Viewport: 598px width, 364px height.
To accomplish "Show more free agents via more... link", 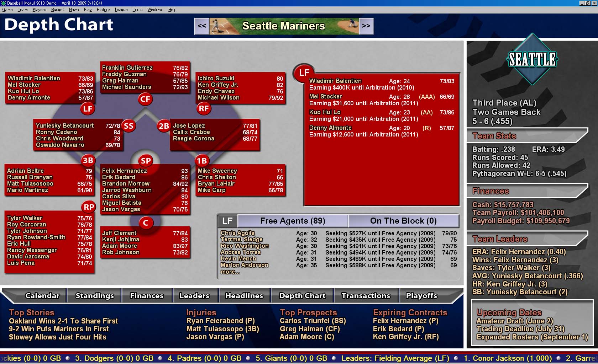I will pos(230,272).
